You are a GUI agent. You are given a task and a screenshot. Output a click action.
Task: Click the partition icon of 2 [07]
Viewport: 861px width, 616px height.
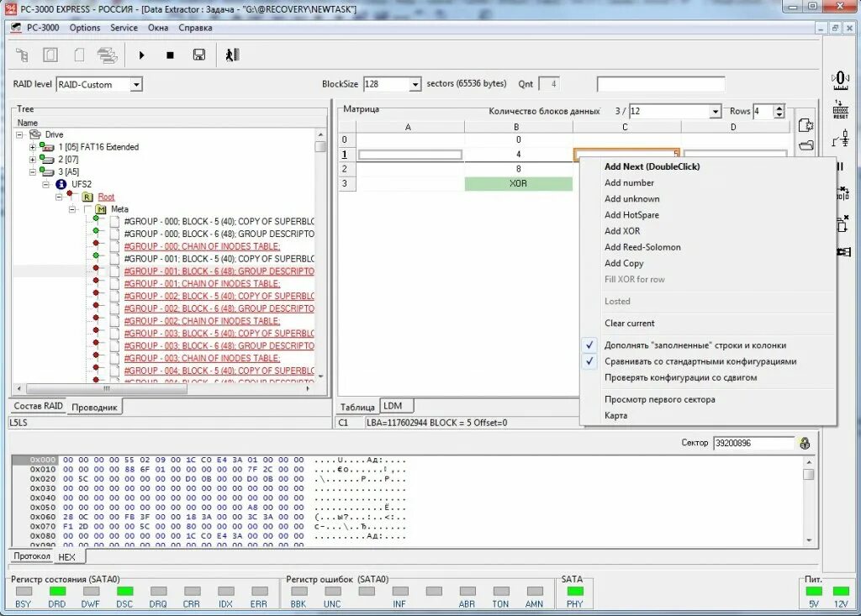pyautogui.click(x=47, y=159)
